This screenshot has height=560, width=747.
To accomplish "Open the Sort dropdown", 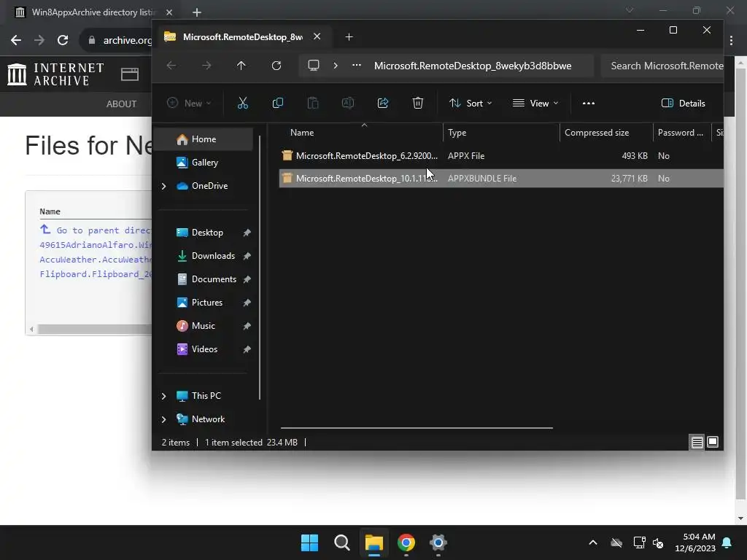I will [471, 103].
